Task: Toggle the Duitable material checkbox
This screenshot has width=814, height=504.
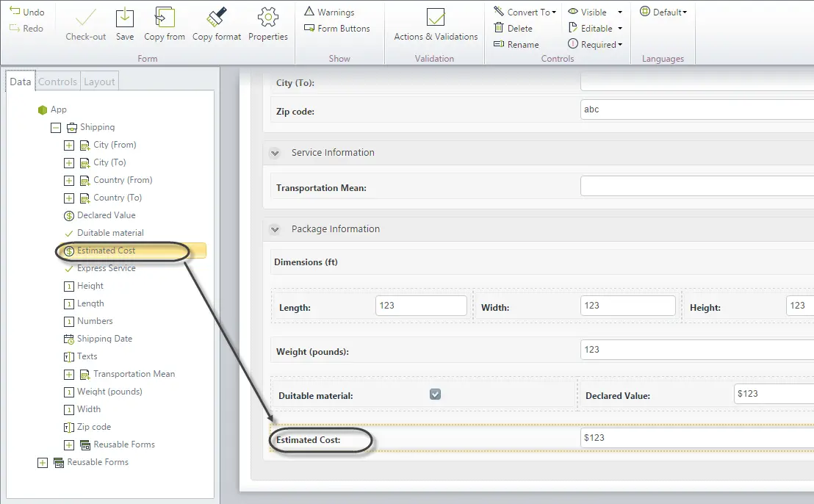Action: pyautogui.click(x=435, y=395)
